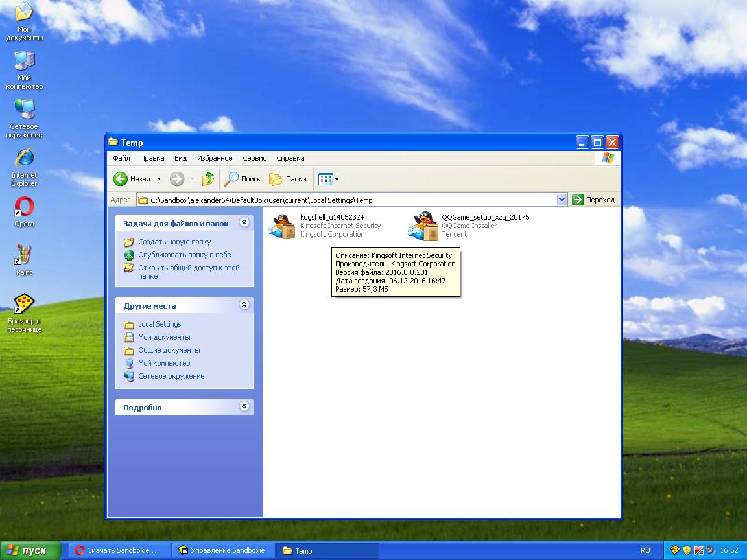Click the green Back arrow icon
Image resolution: width=747 pixels, height=560 pixels.
pyautogui.click(x=121, y=179)
